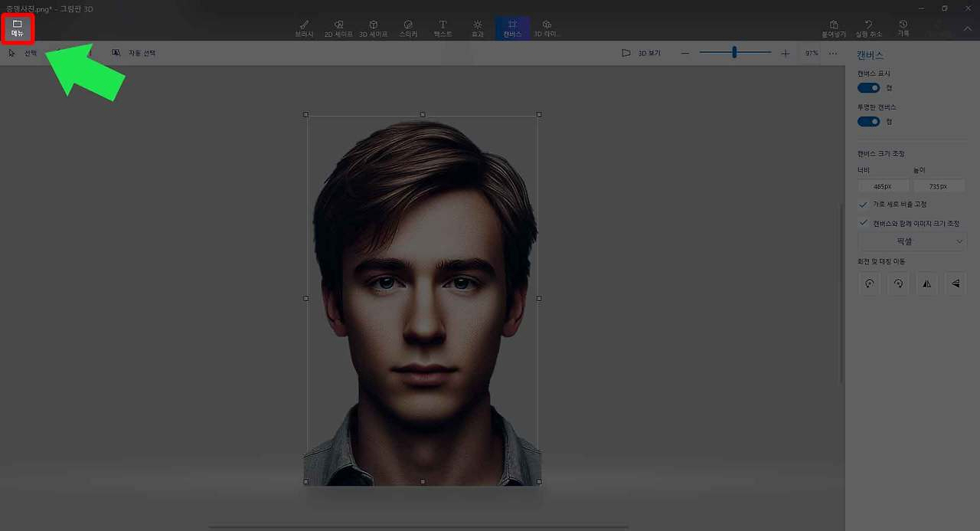Viewport: 980px width, 531px height.
Task: Open the 메뉴 (Menu) button
Action: tap(17, 28)
